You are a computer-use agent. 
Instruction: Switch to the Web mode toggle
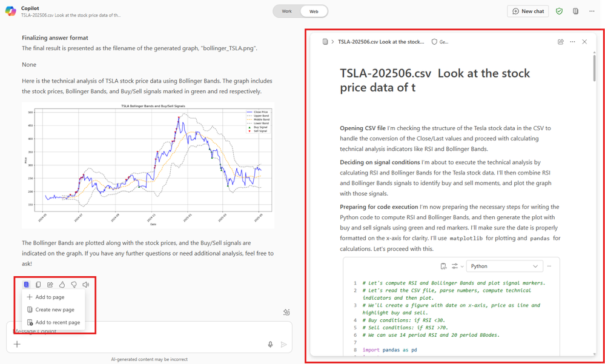click(x=314, y=12)
